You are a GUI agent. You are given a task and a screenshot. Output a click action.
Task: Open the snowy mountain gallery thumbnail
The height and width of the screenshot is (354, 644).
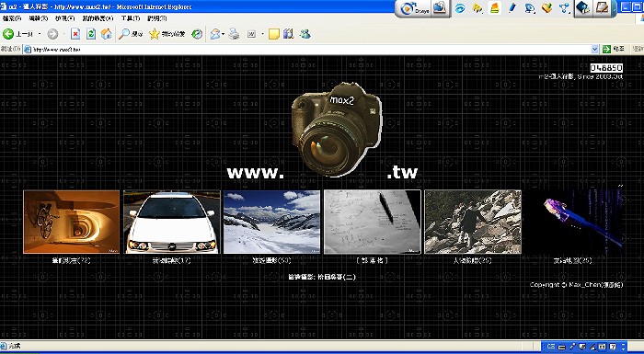272,222
